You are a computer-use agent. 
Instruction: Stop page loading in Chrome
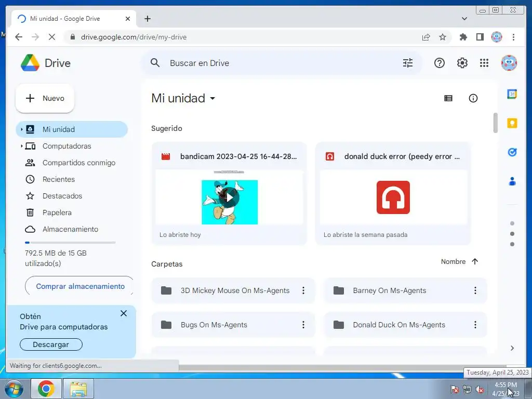[x=51, y=37]
